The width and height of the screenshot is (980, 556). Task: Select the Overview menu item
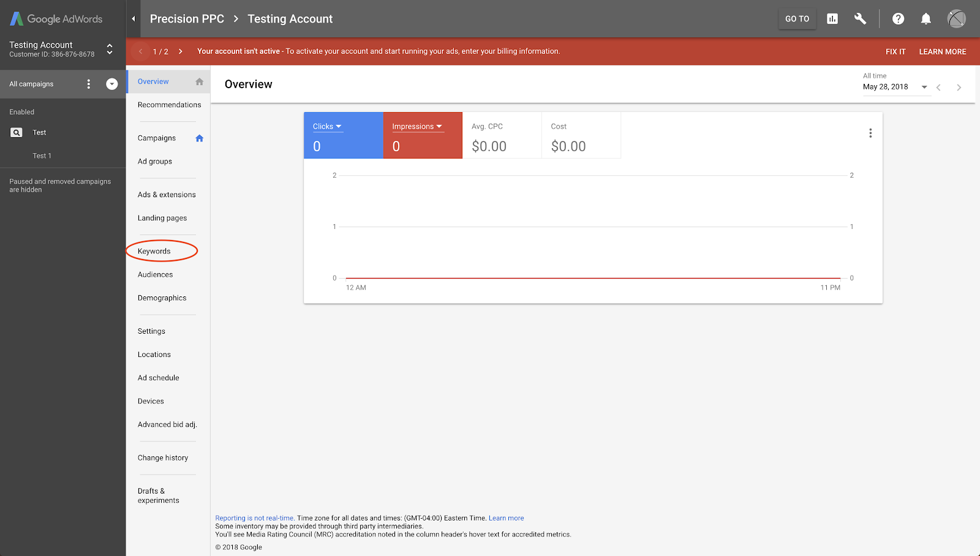click(x=168, y=81)
